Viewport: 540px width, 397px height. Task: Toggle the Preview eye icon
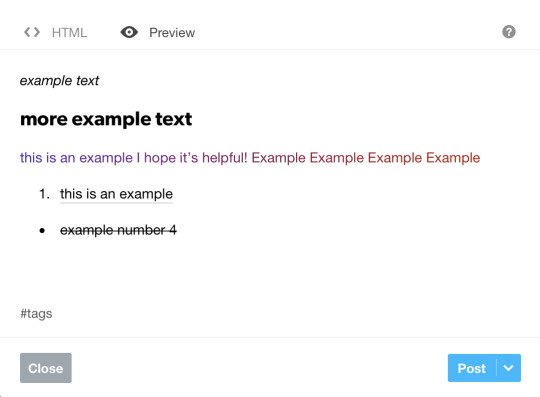click(x=129, y=32)
